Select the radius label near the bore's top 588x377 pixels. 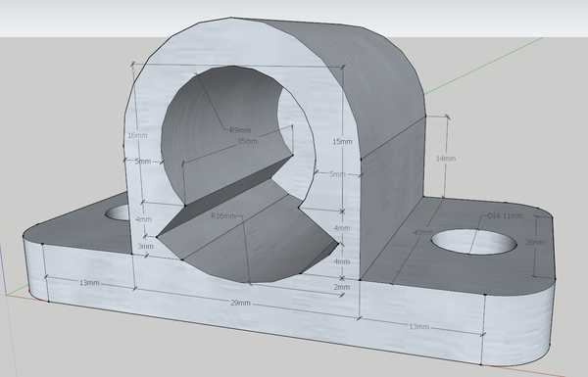tap(240, 130)
